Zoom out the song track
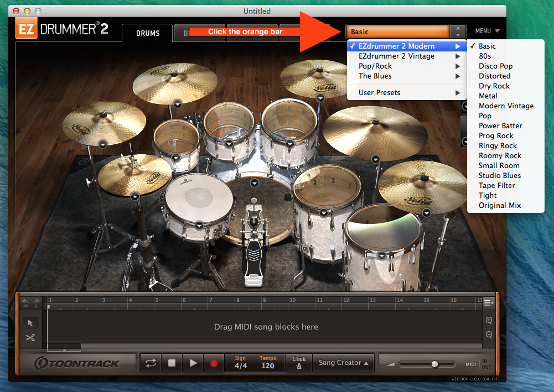554x392 pixels. (489, 334)
